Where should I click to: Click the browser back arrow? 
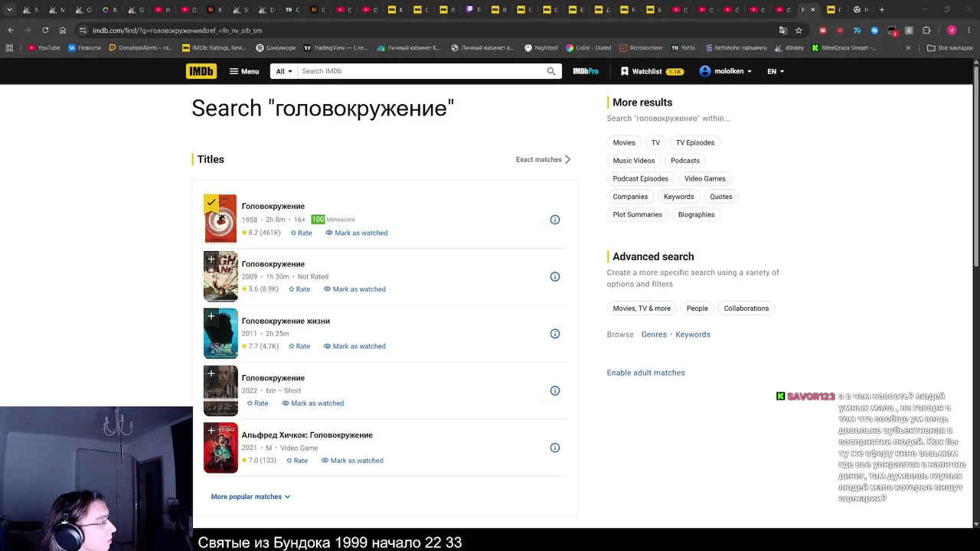click(x=11, y=31)
